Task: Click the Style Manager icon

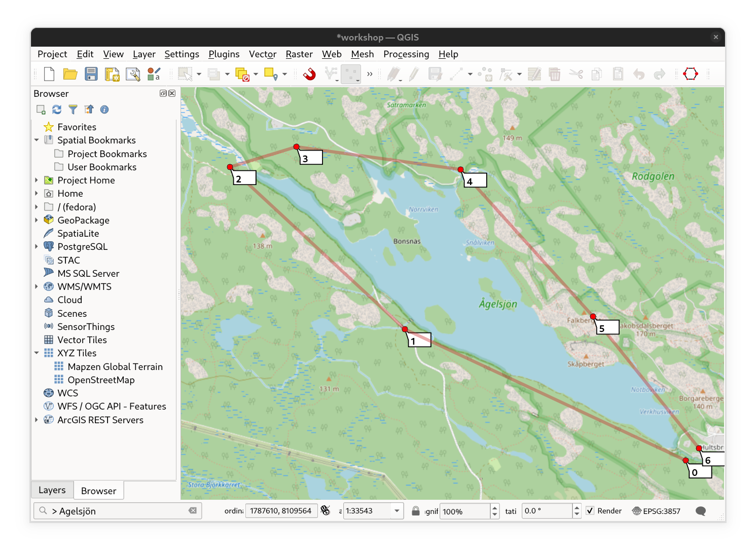Action: click(154, 75)
